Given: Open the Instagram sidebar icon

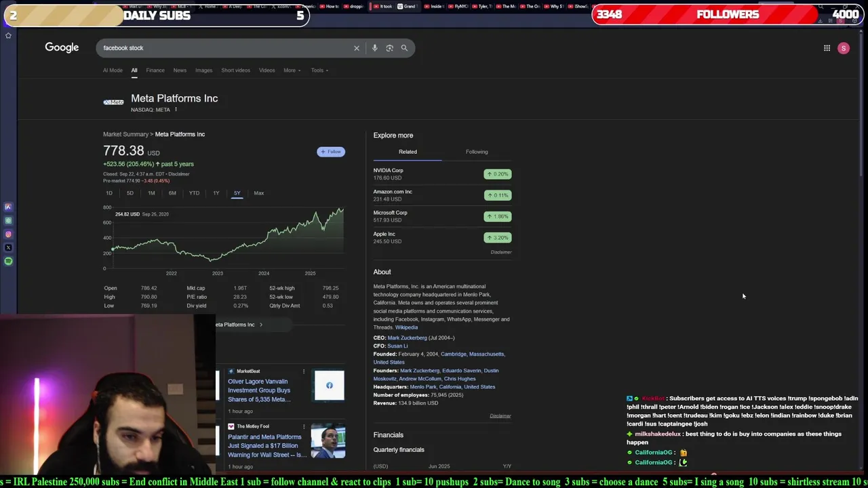Looking at the screenshot, I should (x=8, y=235).
